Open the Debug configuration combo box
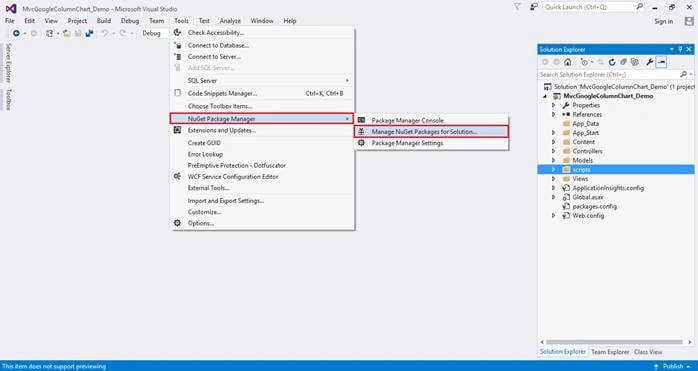 155,33
